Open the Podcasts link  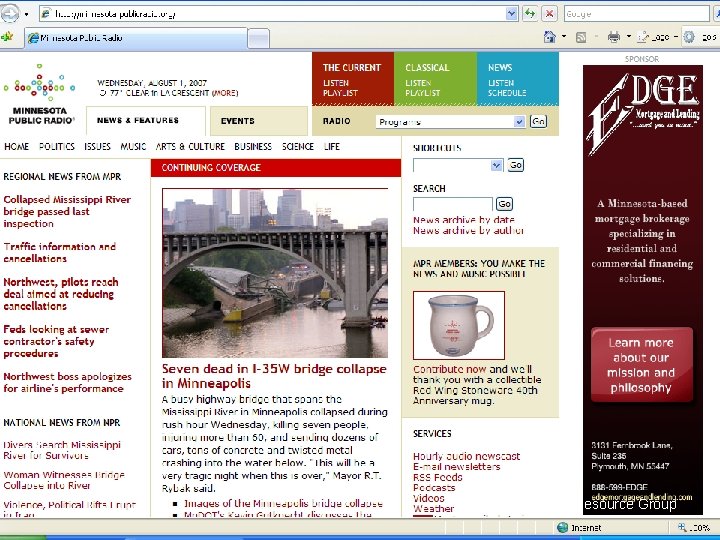tap(434, 488)
